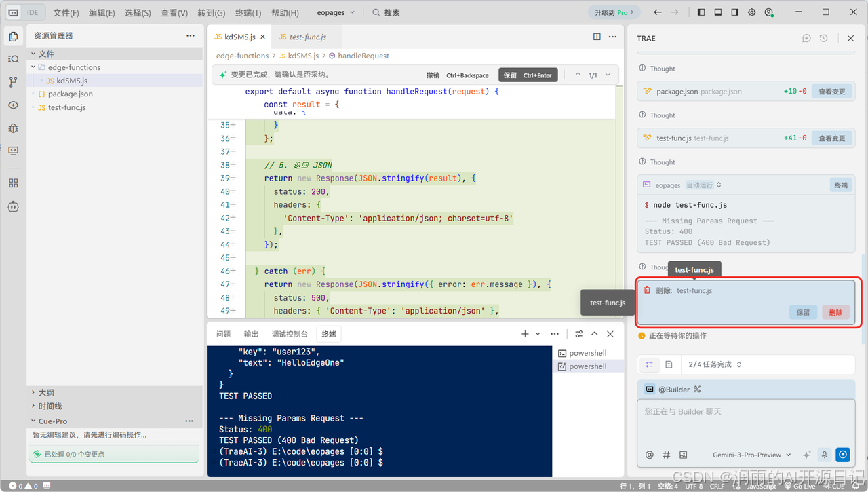Screen dimensions: 868x492
Task: Close the bottom terminal panel
Action: tap(610, 334)
